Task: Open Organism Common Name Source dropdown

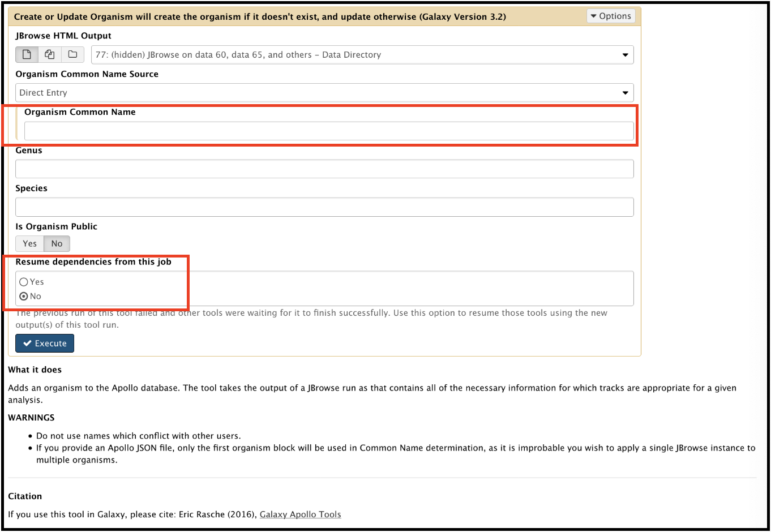Action: pos(324,93)
